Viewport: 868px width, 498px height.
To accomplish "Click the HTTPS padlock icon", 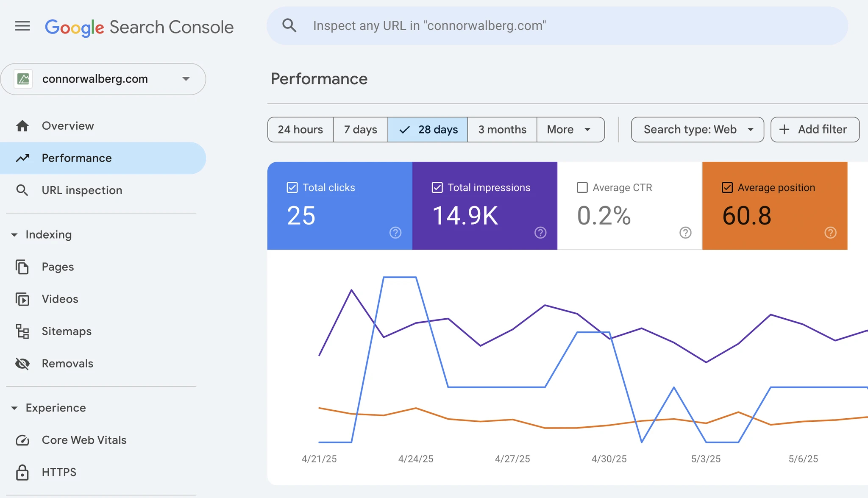I will coord(22,472).
